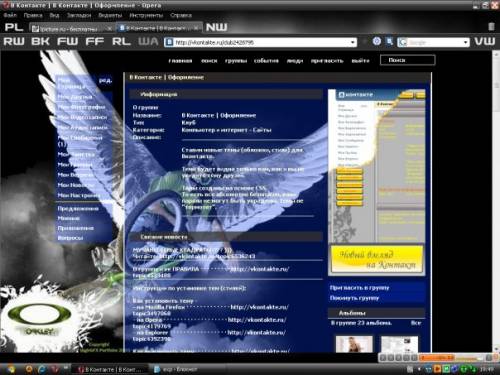The width and height of the screenshot is (500, 375).
Task: Click the WA wand button
Action: 148,42
